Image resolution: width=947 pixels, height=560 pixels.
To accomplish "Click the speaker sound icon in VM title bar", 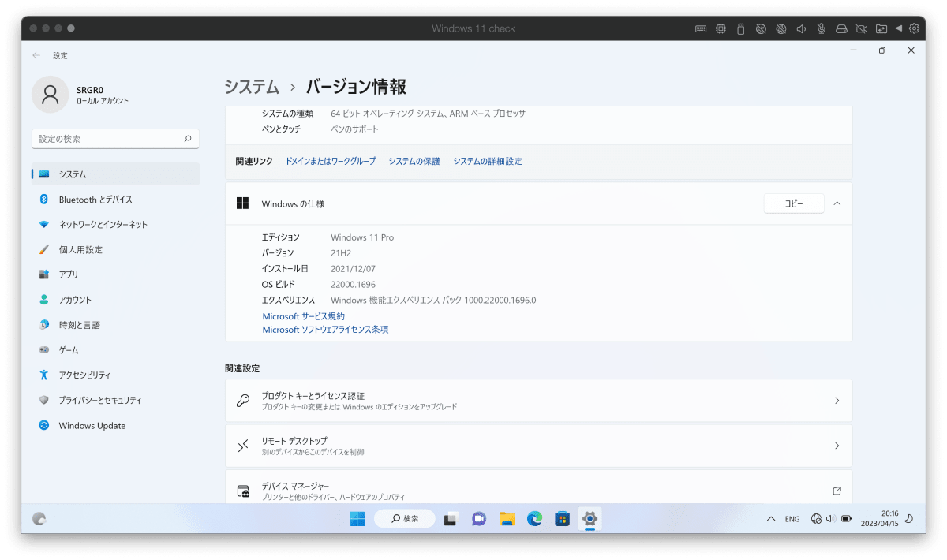I will pyautogui.click(x=801, y=28).
